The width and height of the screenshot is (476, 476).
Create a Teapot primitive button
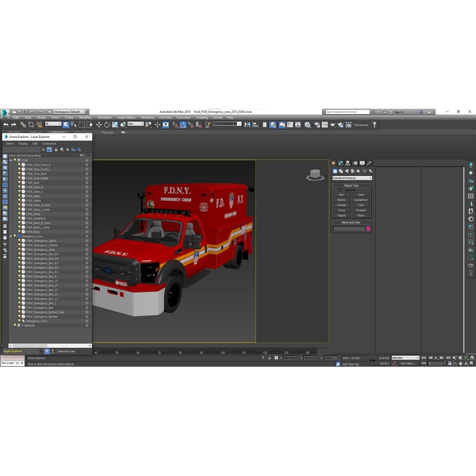point(341,216)
